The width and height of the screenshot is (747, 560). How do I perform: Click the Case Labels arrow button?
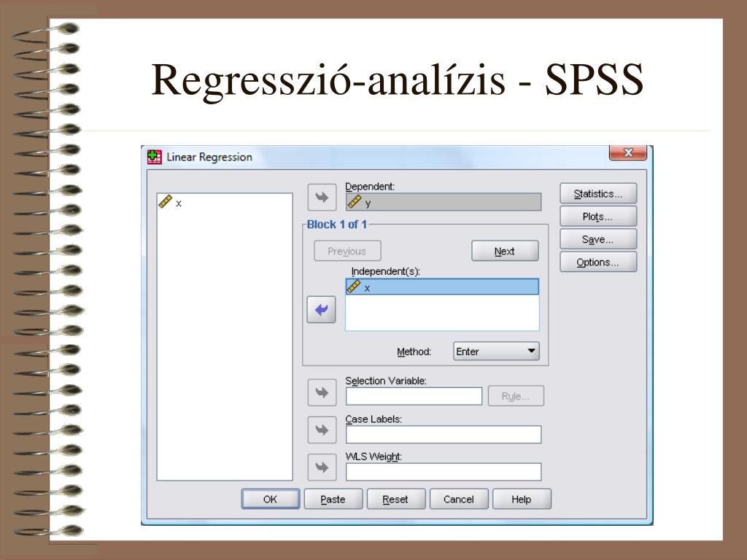click(x=322, y=430)
